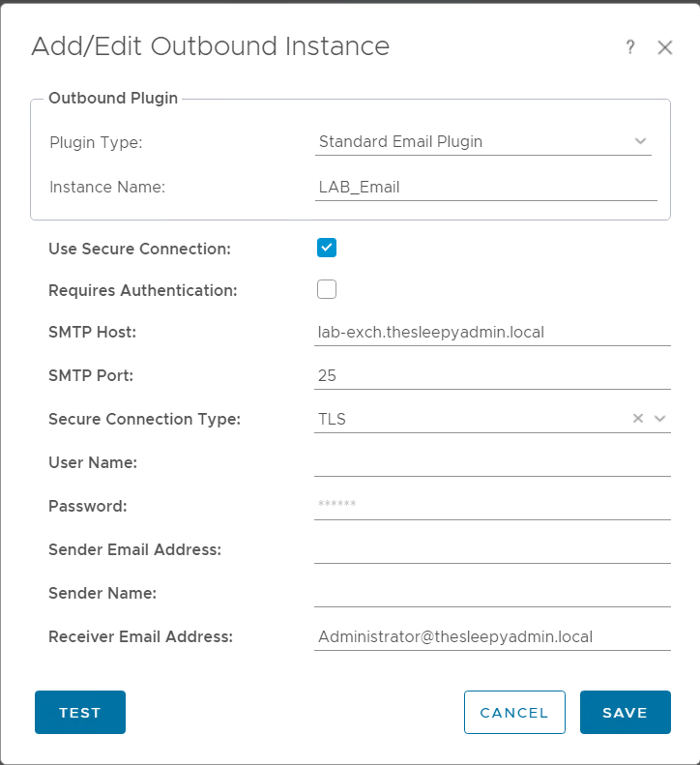The image size is (700, 765).
Task: Click the Sender Email Address field
Action: coord(492,548)
